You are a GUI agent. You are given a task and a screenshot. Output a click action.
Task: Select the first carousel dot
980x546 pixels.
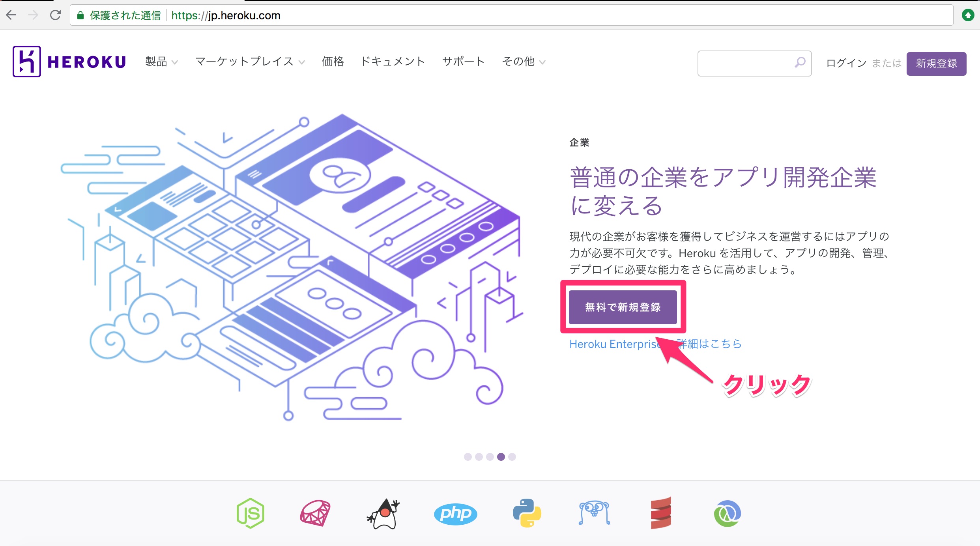(468, 456)
